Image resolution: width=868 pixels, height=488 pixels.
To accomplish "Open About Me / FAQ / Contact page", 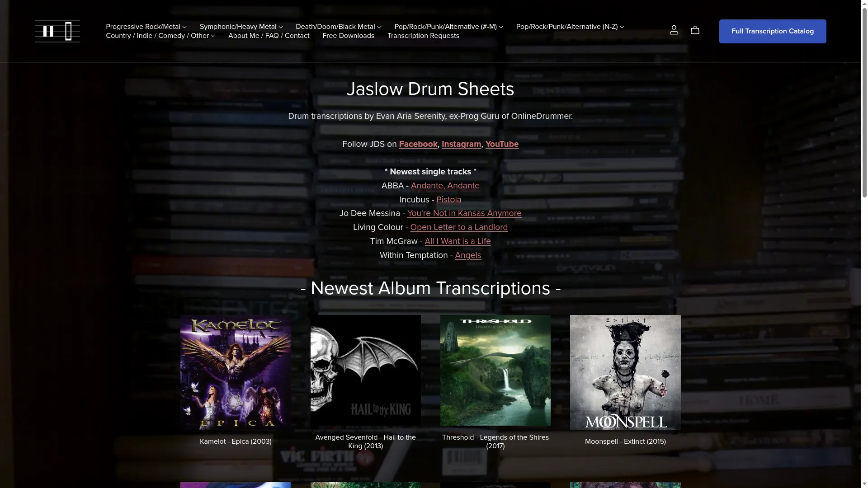I will (269, 36).
